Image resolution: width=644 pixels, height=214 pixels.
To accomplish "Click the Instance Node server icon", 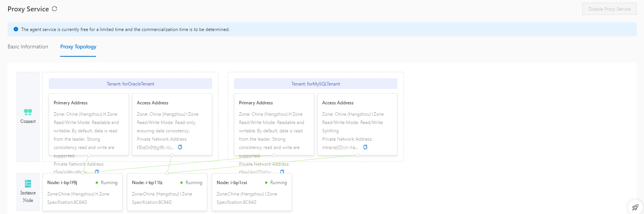I will point(28,184).
